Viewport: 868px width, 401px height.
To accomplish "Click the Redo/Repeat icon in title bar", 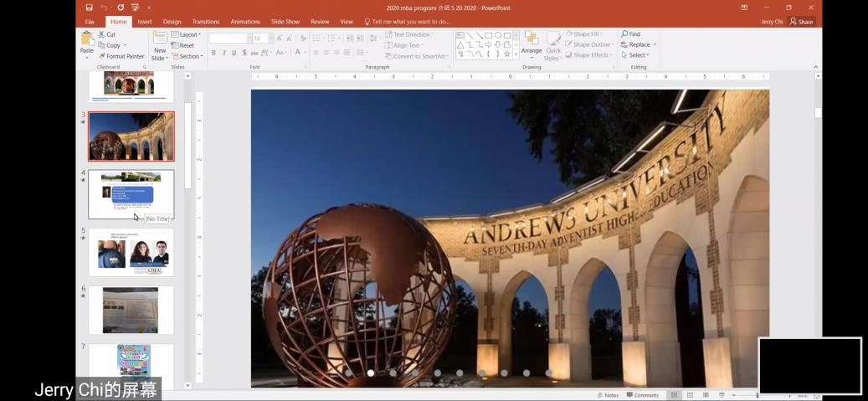I will coord(121,8).
